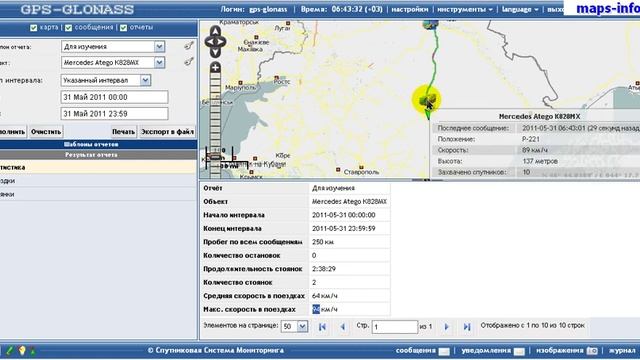
Task: Click the page number field showing 1
Action: 395,327
